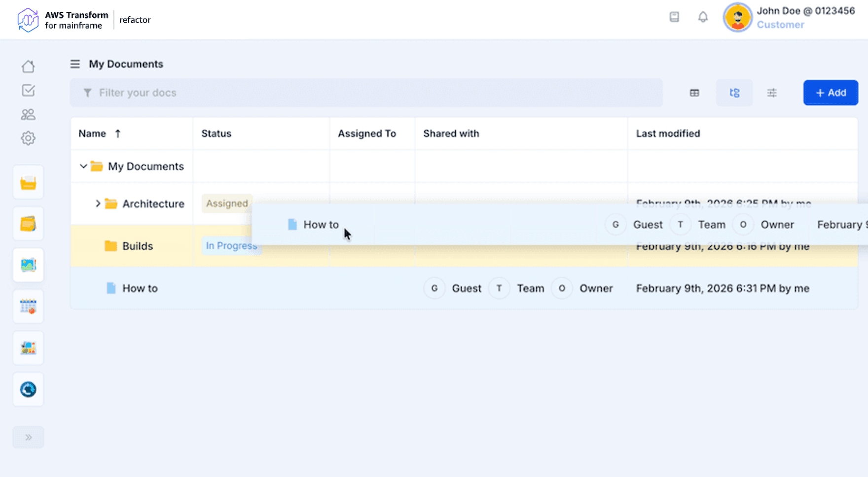Open settings gear in sidebar

(x=28, y=138)
